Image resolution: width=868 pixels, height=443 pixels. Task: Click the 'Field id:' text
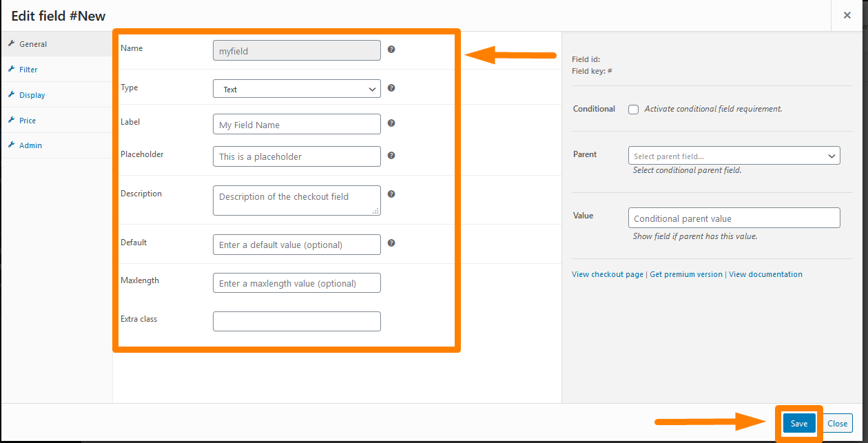click(586, 59)
